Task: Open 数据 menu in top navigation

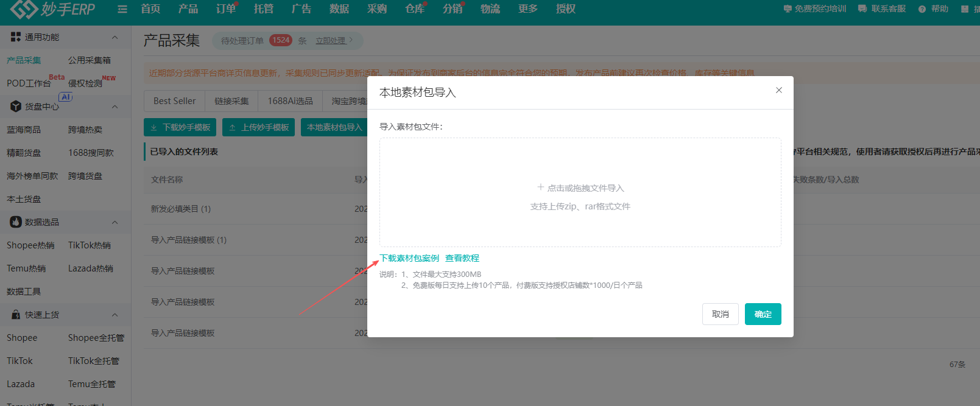Action: 339,9
